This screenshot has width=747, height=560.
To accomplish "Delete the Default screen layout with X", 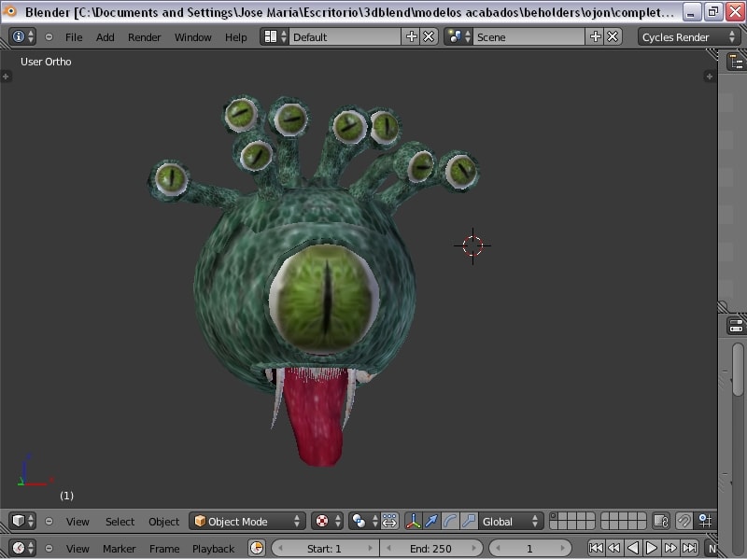I will (429, 36).
